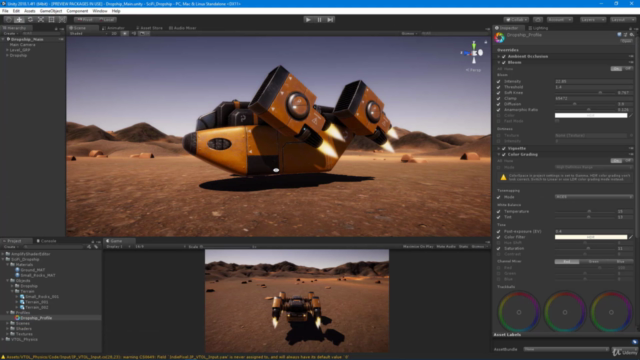This screenshot has height=360, width=640.
Task: Click the first color trackball wheel
Action: [519, 312]
